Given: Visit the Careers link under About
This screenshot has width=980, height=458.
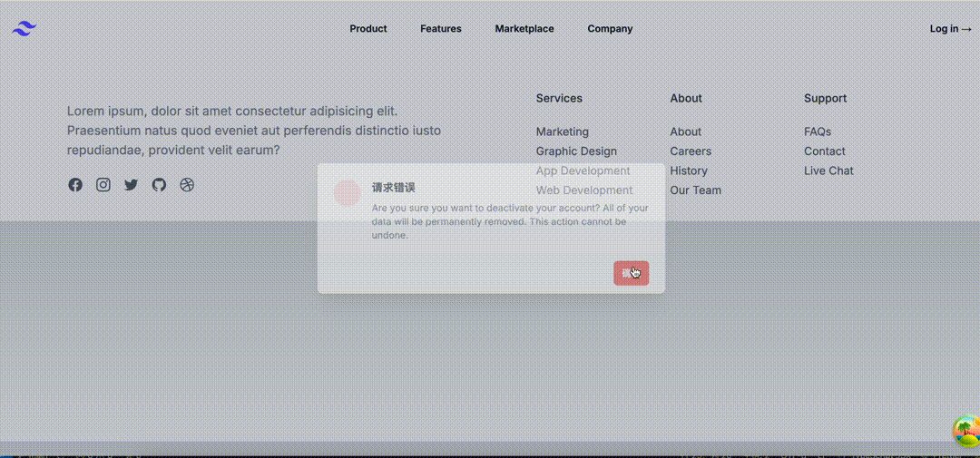Looking at the screenshot, I should pos(691,151).
